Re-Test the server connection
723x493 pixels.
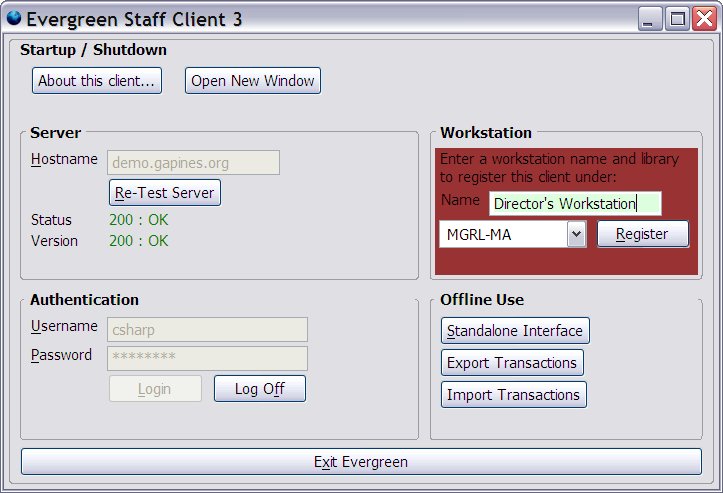164,193
